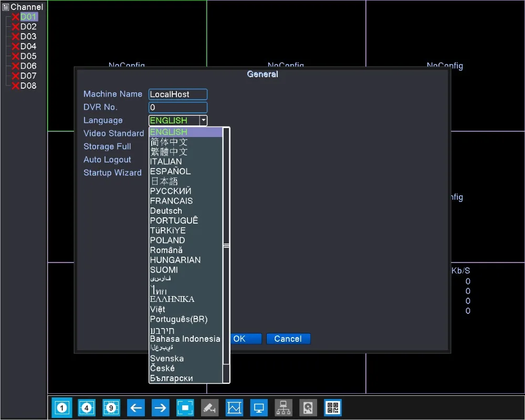Switch to single-channel view (1)
This screenshot has height=420, width=525.
click(x=62, y=407)
